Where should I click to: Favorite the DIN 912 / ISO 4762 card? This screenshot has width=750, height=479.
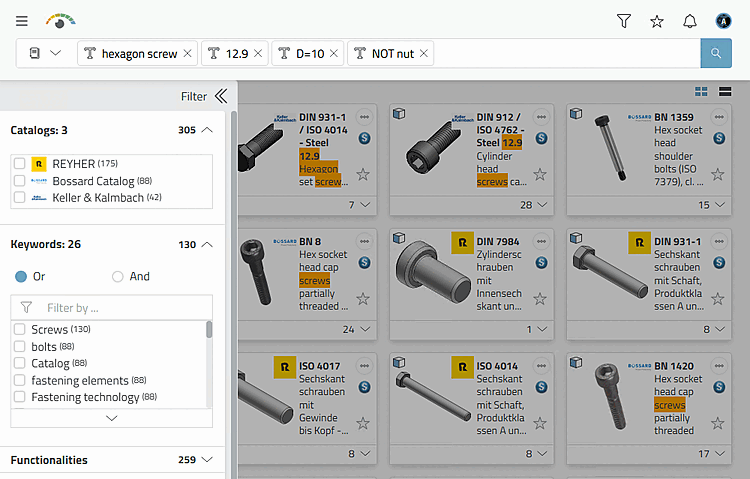540,174
